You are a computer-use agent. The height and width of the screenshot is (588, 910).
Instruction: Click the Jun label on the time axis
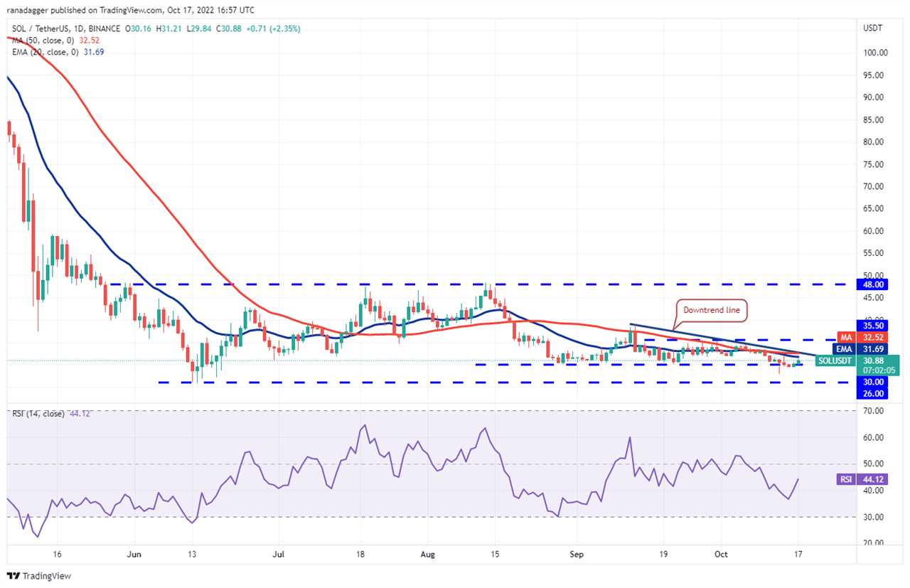point(133,553)
